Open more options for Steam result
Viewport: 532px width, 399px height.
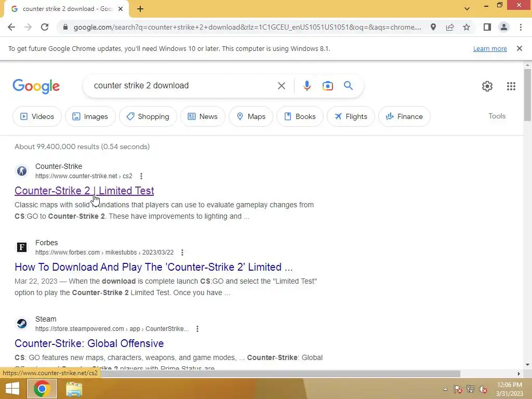197,329
